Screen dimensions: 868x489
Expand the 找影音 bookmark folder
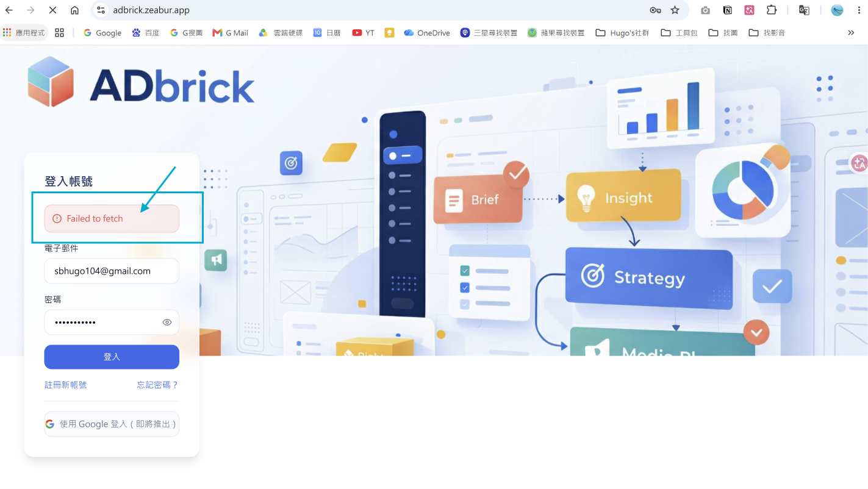pos(767,33)
